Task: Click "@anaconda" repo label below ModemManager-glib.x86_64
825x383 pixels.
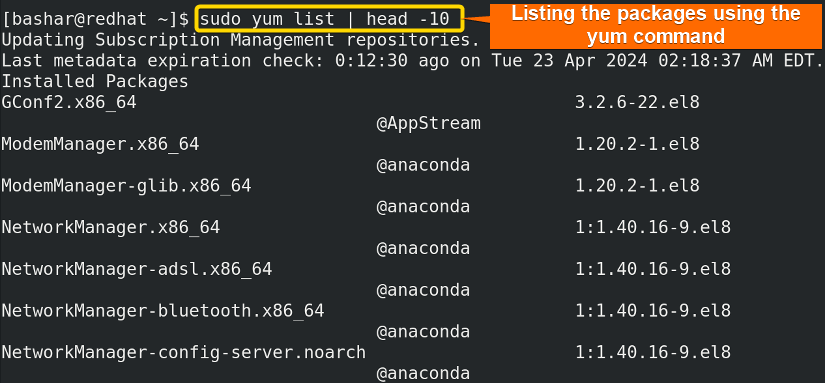Action: tap(423, 207)
